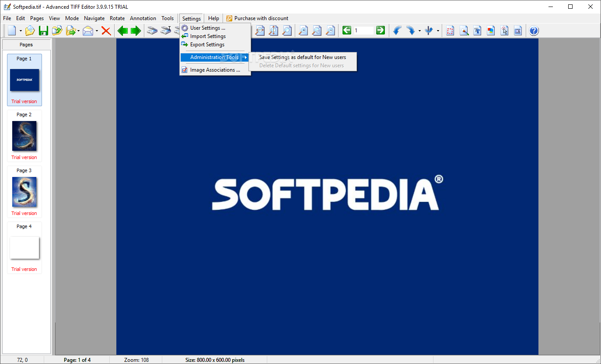This screenshot has height=364, width=601.
Task: Click the stamp image tool icon
Action: [518, 31]
